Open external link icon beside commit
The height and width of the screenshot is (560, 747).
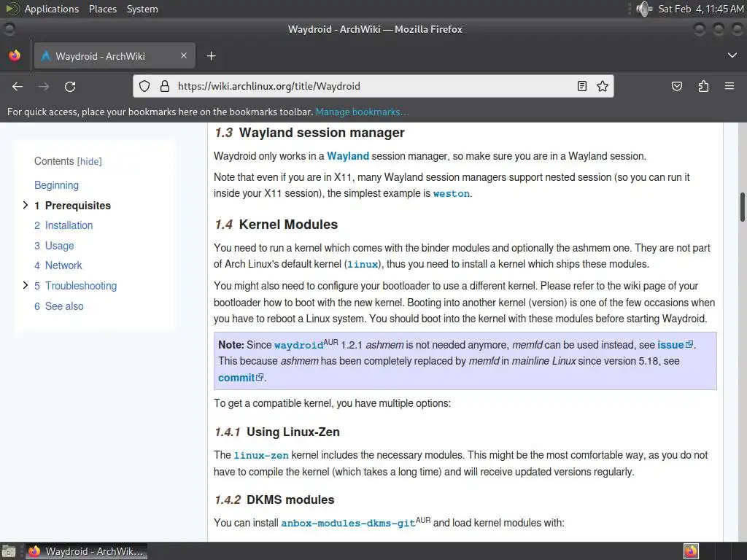(260, 377)
